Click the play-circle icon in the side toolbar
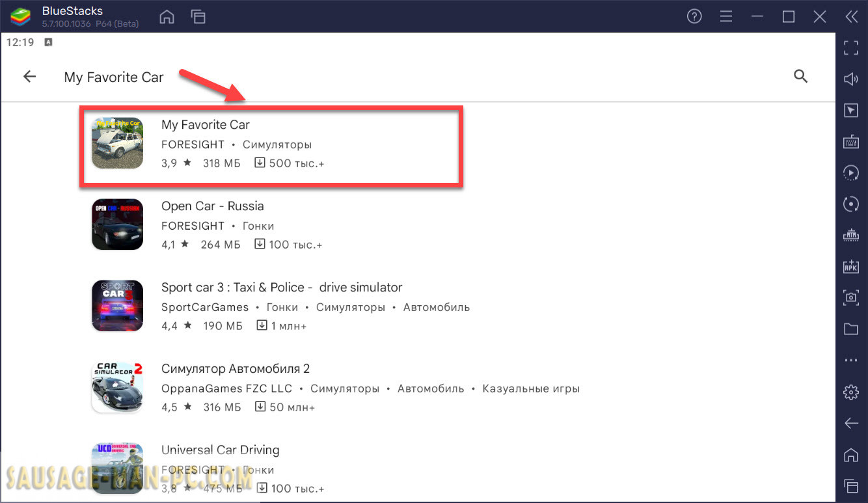This screenshot has height=503, width=868. [x=851, y=172]
